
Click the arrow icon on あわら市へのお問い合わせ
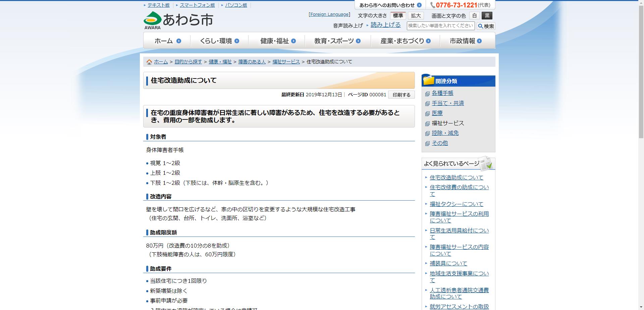click(x=419, y=5)
